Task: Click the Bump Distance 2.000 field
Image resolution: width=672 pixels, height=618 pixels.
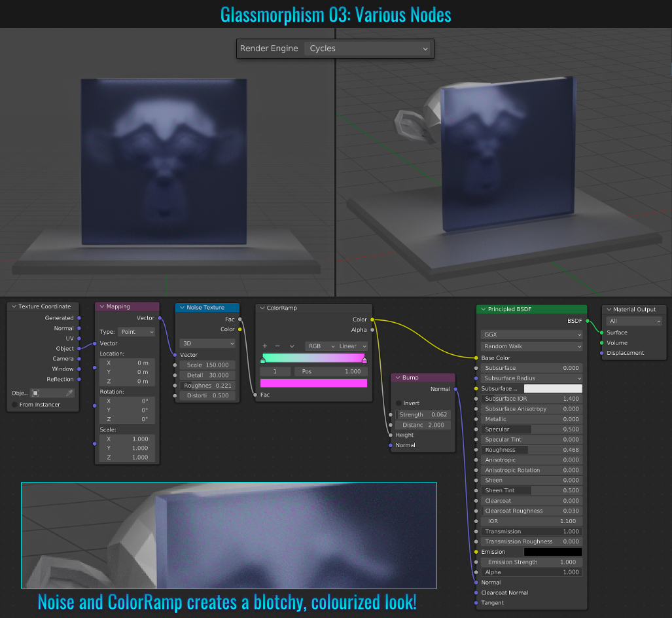Action: (x=423, y=425)
